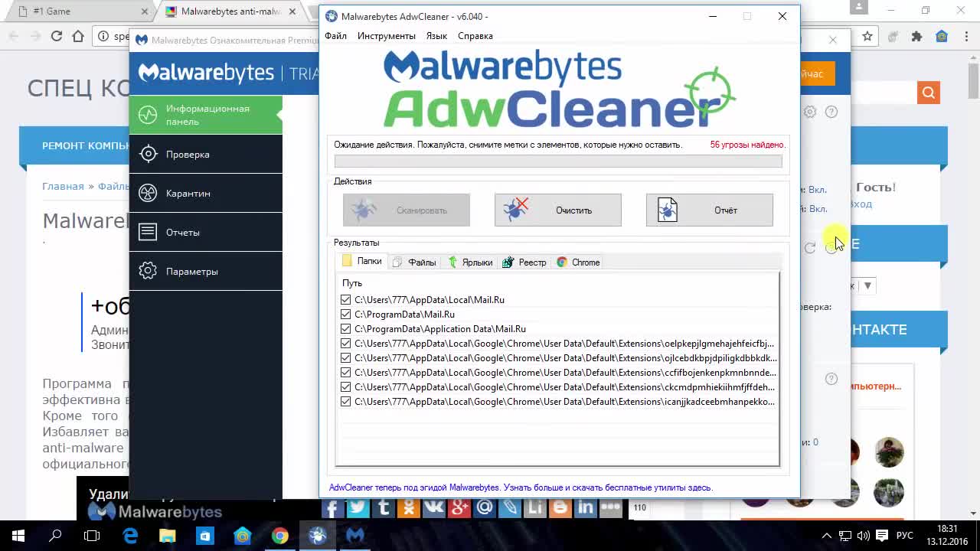Click the Отчёт report button
The image size is (980, 551).
click(x=709, y=210)
